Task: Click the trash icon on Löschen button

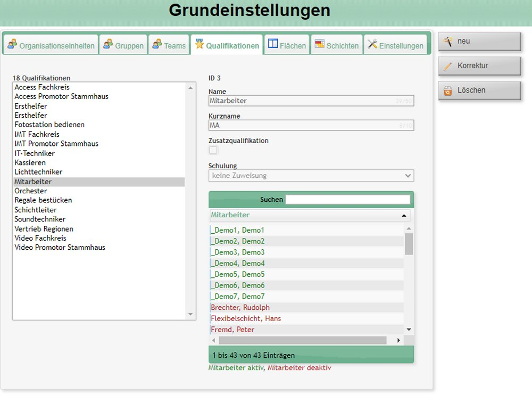Action: pos(448,91)
